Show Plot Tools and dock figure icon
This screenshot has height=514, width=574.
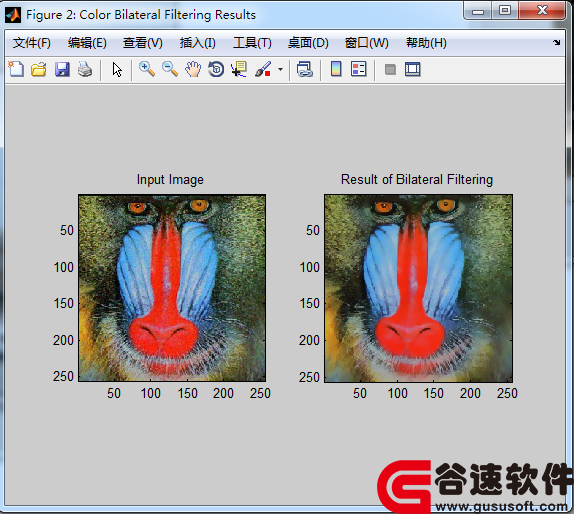[413, 69]
